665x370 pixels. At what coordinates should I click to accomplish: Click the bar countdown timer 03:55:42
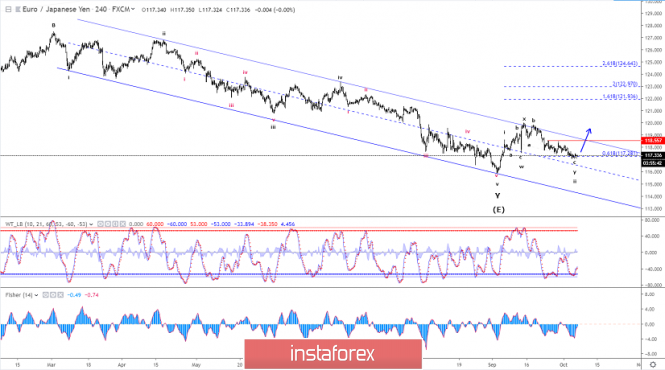tap(653, 163)
